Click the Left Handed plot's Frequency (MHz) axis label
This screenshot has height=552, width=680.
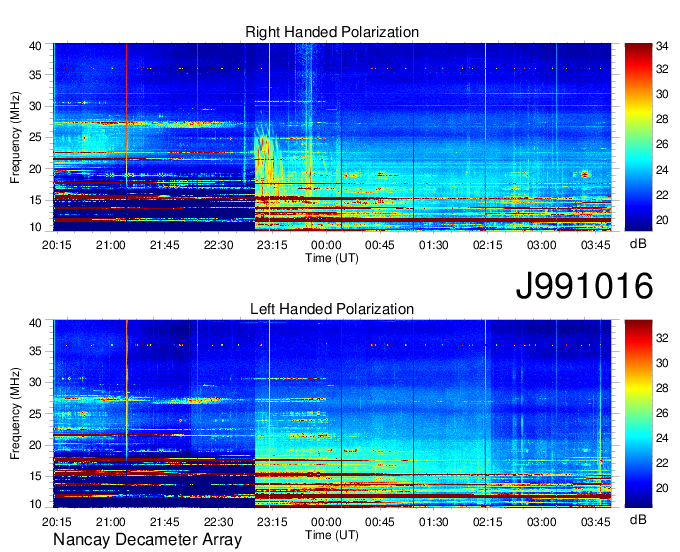pyautogui.click(x=15, y=414)
